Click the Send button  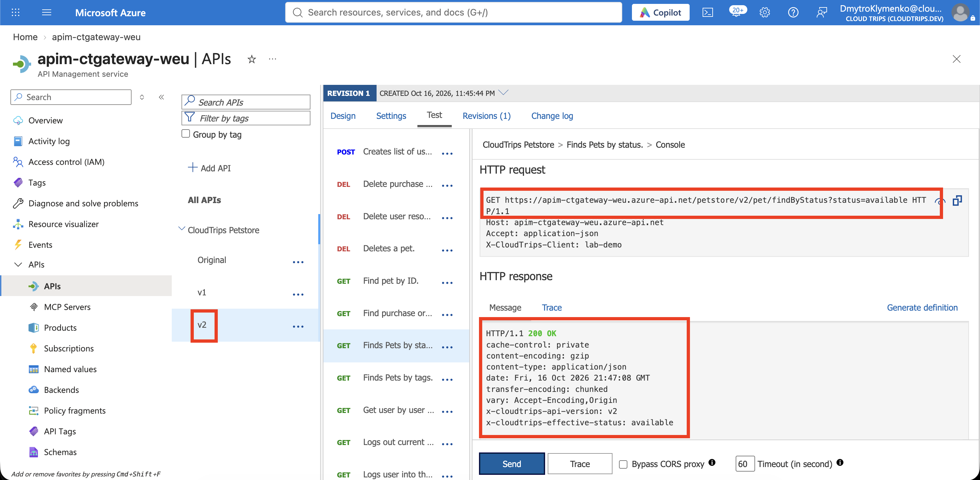(512, 464)
